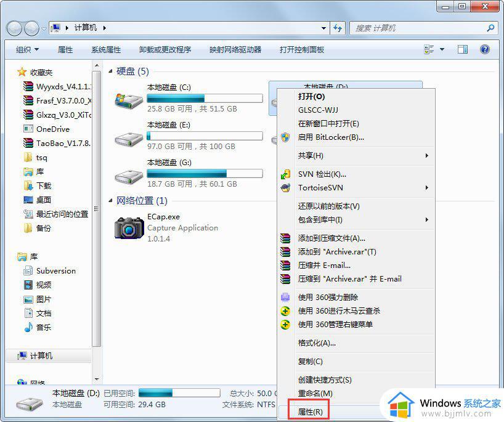
Task: Select 计算机 in the navigation pane
Action: pyautogui.click(x=48, y=356)
